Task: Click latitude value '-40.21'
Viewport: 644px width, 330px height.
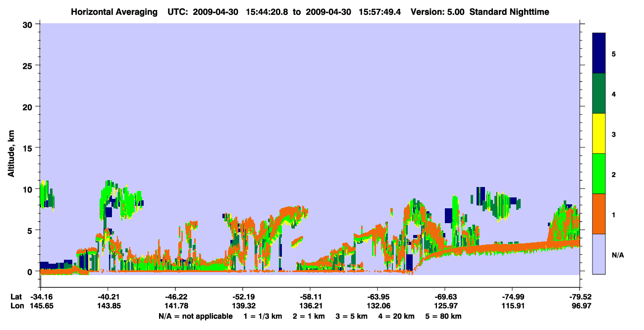Action: 108,297
